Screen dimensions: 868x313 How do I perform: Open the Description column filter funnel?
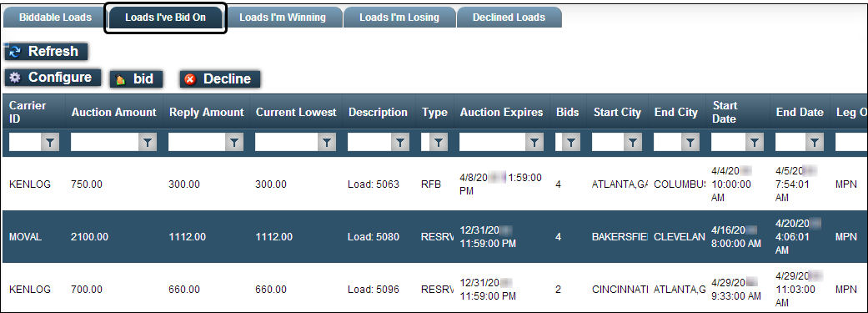tap(400, 143)
